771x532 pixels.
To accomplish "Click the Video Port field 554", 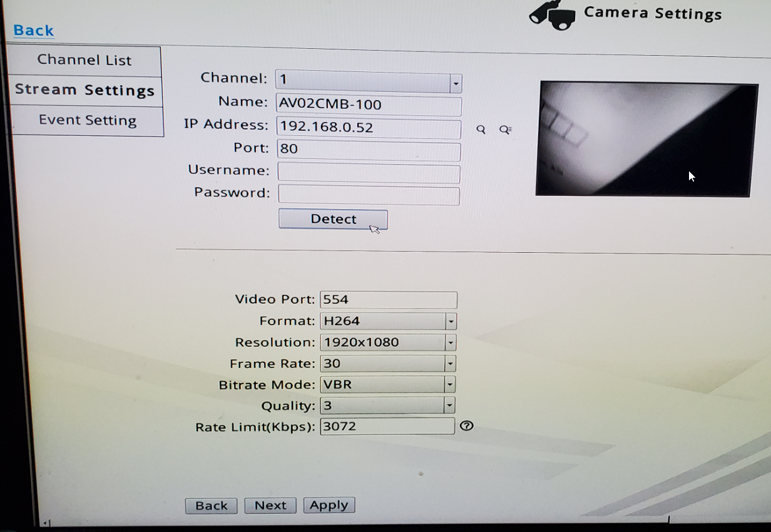I will click(x=389, y=300).
